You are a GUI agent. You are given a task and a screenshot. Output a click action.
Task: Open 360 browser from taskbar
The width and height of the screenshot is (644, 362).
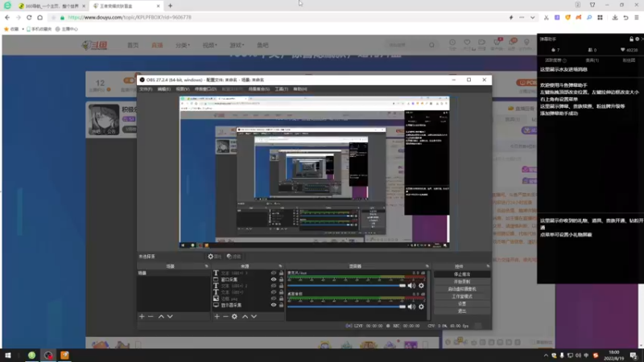pos(31,356)
